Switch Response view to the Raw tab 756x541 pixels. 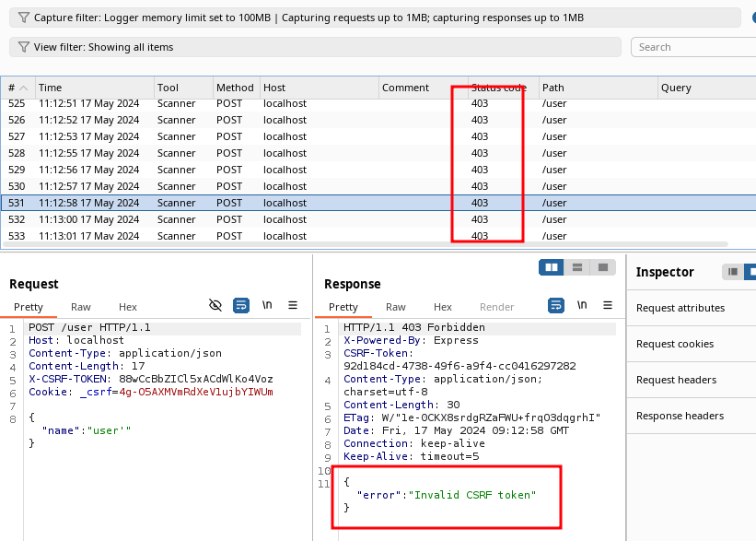396,307
